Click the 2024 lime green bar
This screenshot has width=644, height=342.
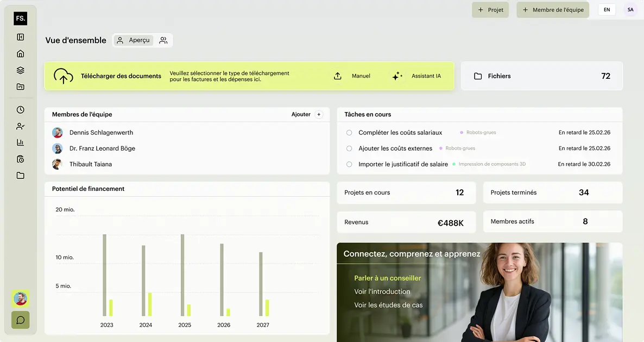point(150,304)
